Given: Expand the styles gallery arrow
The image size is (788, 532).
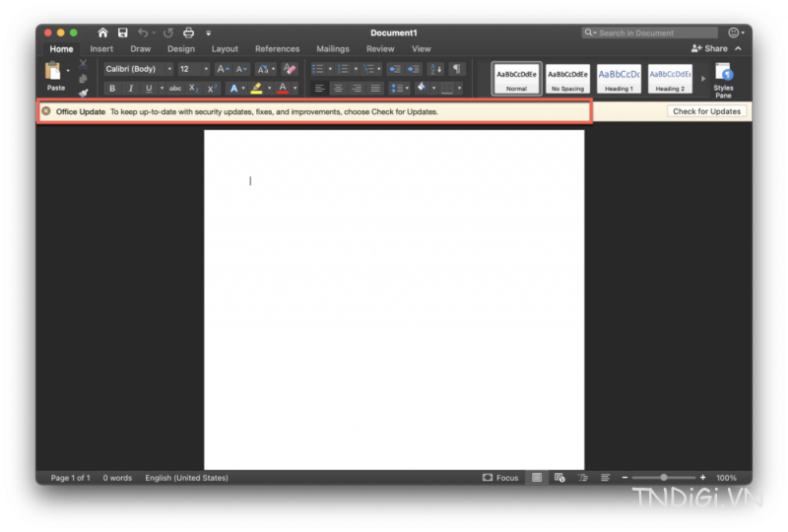Looking at the screenshot, I should point(703,79).
